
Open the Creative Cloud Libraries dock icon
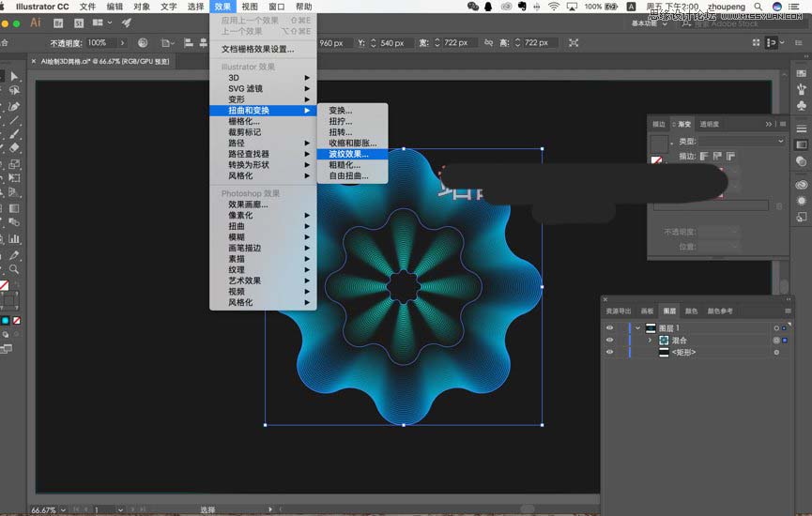click(801, 185)
